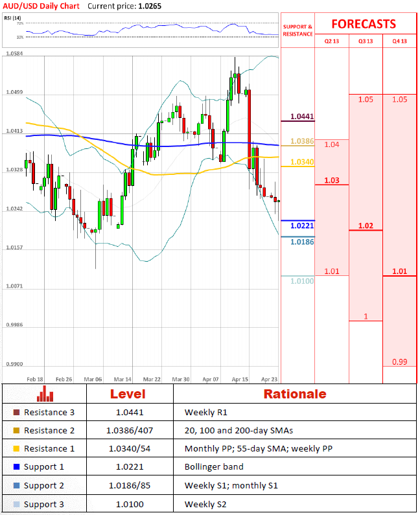Click the FORECASTS heading
420x515 pixels.
coord(364,24)
